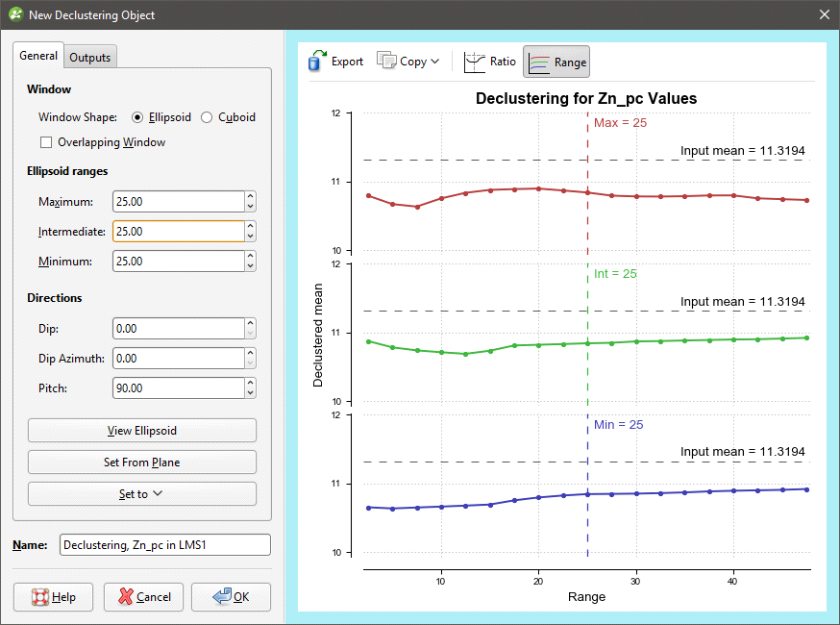The width and height of the screenshot is (840, 625).
Task: Expand the Copy dropdown arrow
Action: pyautogui.click(x=435, y=62)
